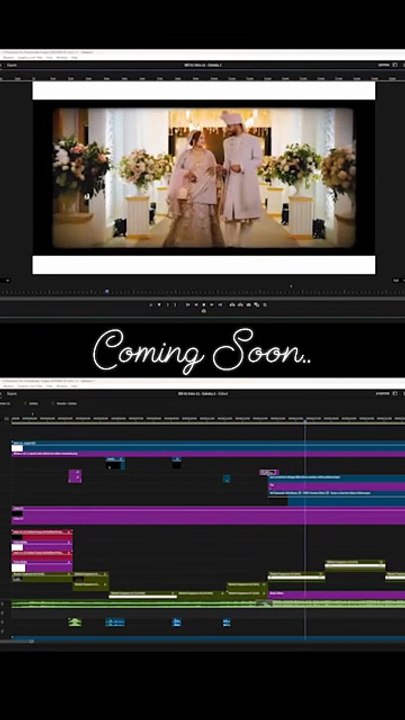Select the small teal clip on the timeline

(x=226, y=479)
